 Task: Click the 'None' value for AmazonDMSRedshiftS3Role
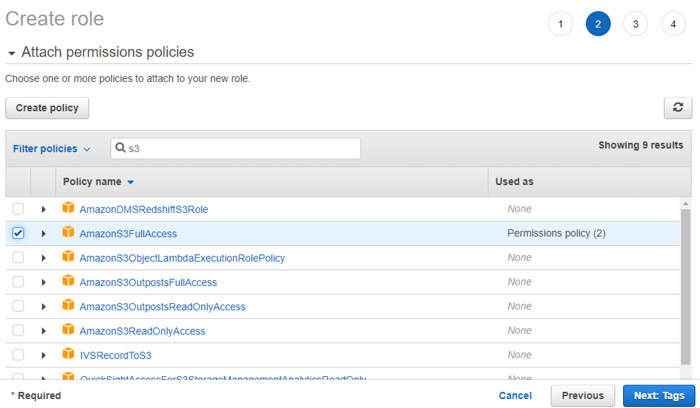(x=519, y=209)
